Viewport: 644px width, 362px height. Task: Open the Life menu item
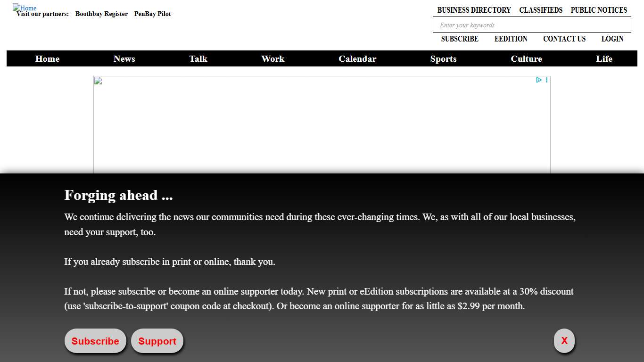point(604,59)
